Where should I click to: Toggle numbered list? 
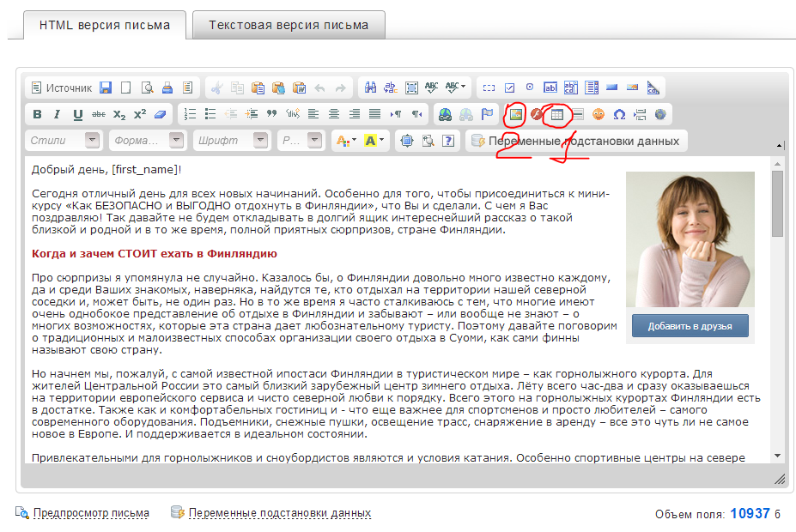(x=190, y=114)
